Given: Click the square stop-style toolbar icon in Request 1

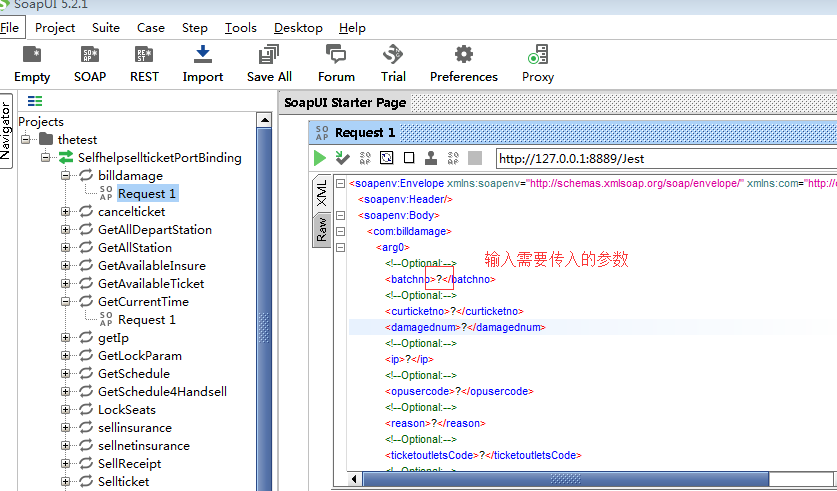Looking at the screenshot, I should pyautogui.click(x=409, y=158).
